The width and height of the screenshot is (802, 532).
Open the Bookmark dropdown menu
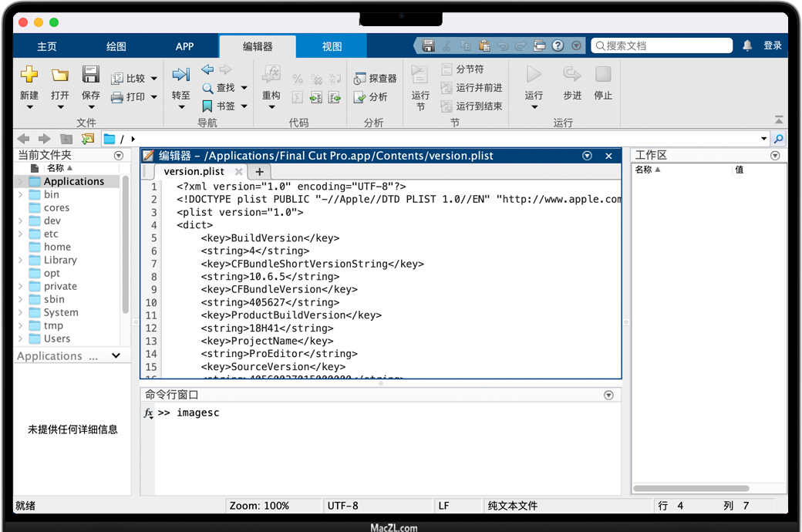(244, 106)
